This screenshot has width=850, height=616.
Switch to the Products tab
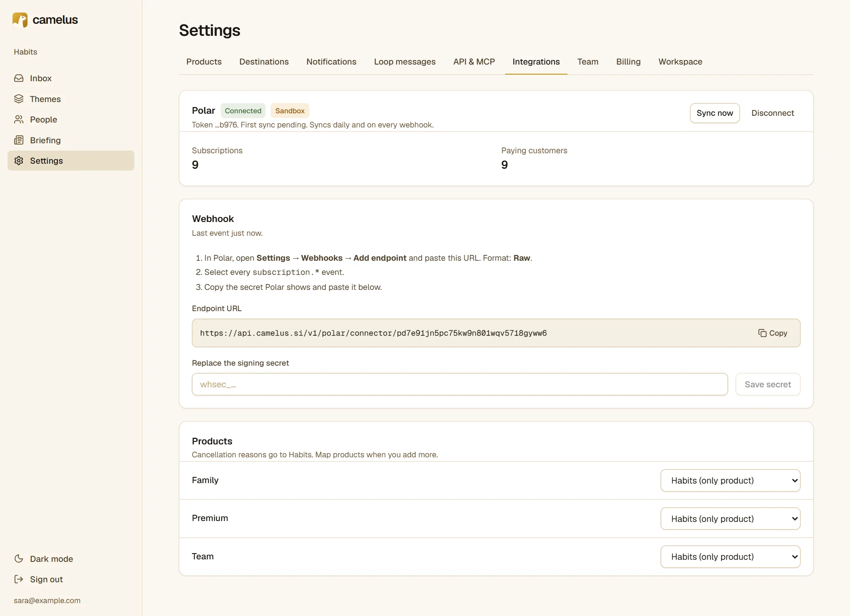(x=204, y=62)
